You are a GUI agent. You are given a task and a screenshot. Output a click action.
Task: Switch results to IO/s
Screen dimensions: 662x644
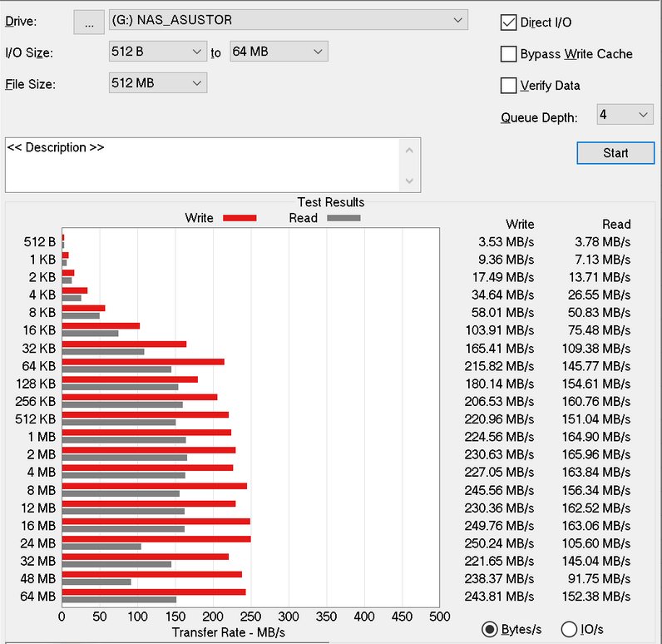pyautogui.click(x=569, y=629)
